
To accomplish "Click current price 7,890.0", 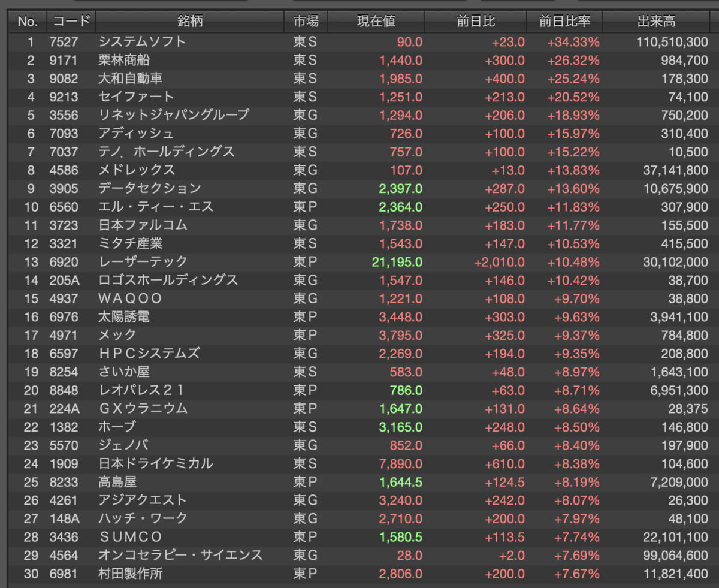I will click(401, 463).
